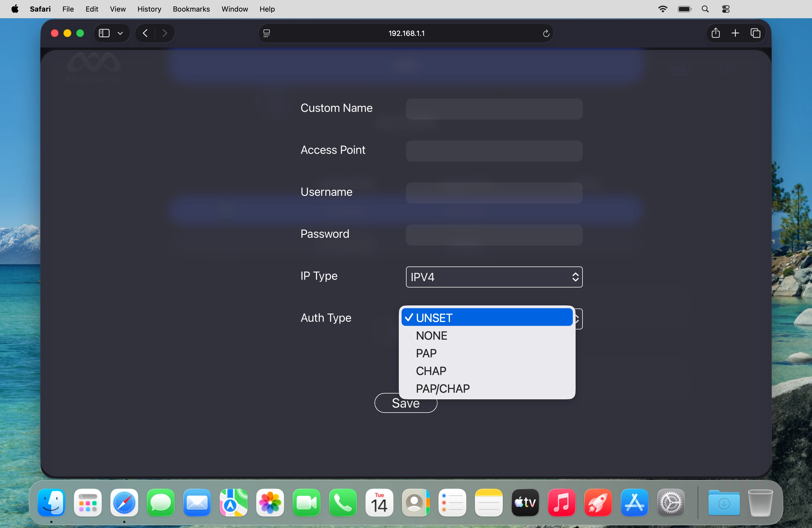Go back with the back arrow

coord(145,33)
